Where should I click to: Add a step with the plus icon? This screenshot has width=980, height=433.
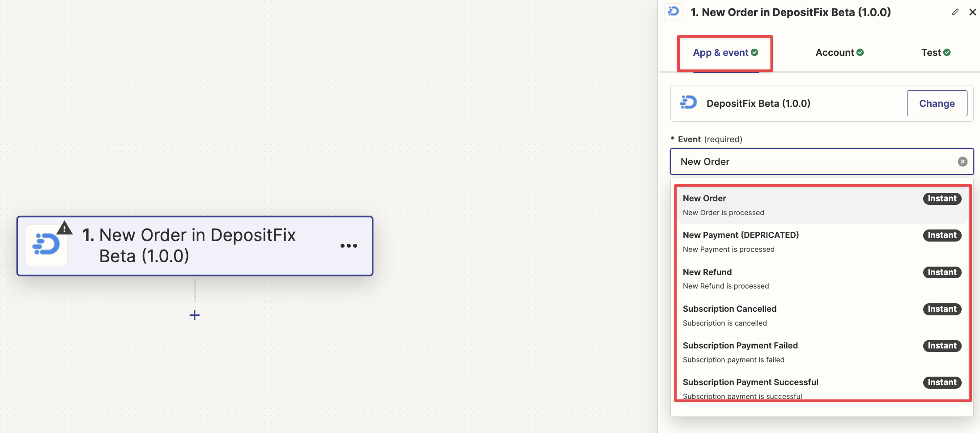195,315
